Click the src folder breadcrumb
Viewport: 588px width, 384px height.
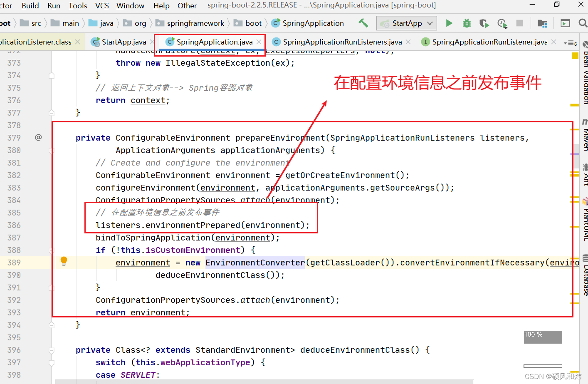pyautogui.click(x=31, y=23)
